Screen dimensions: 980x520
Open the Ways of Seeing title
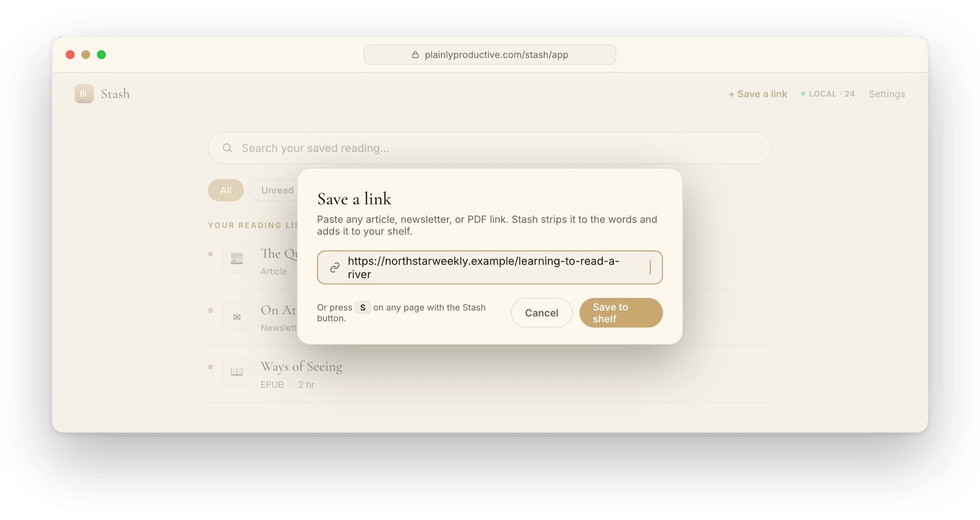tap(302, 366)
